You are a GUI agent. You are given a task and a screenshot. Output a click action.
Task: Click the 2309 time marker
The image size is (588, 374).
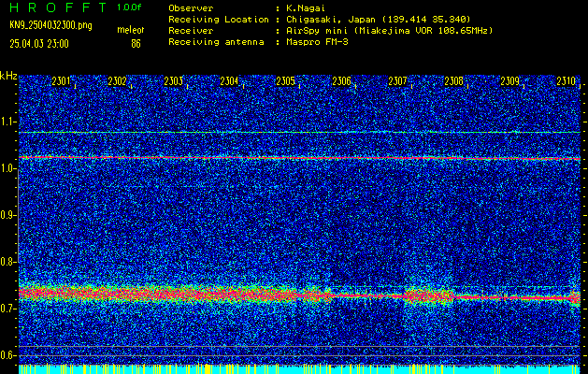510,81
